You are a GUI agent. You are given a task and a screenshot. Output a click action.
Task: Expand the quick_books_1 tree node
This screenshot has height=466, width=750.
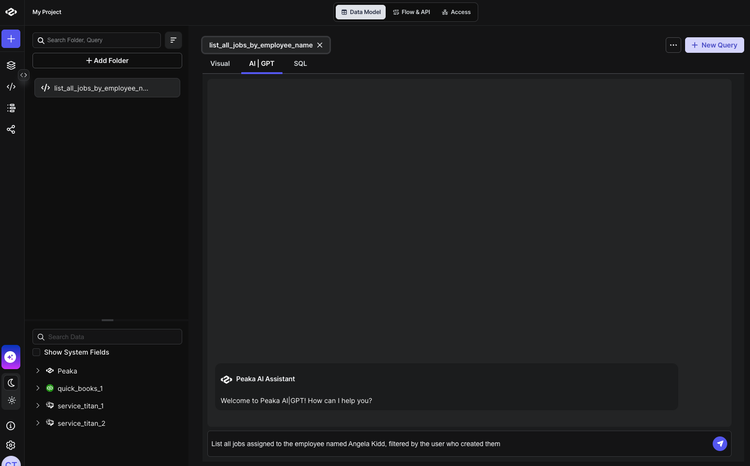click(38, 388)
